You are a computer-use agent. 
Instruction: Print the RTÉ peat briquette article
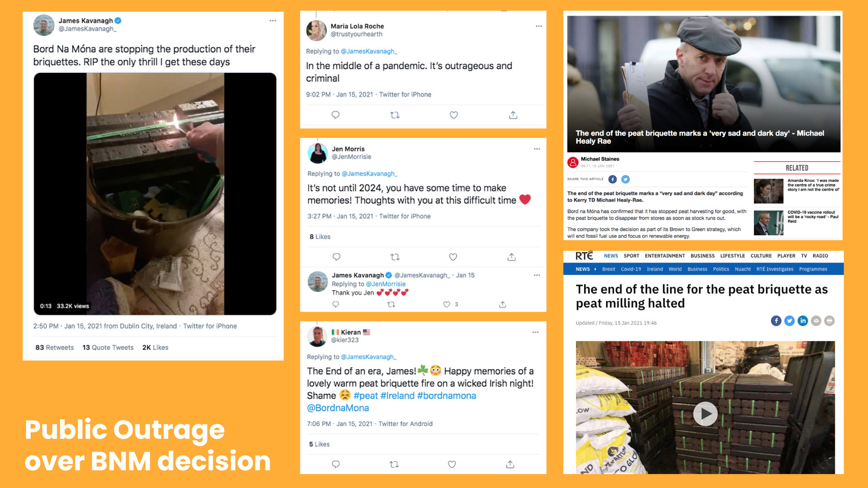(x=829, y=321)
